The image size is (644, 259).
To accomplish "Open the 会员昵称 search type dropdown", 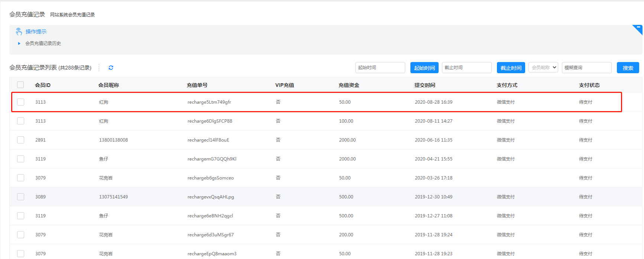I will point(543,67).
